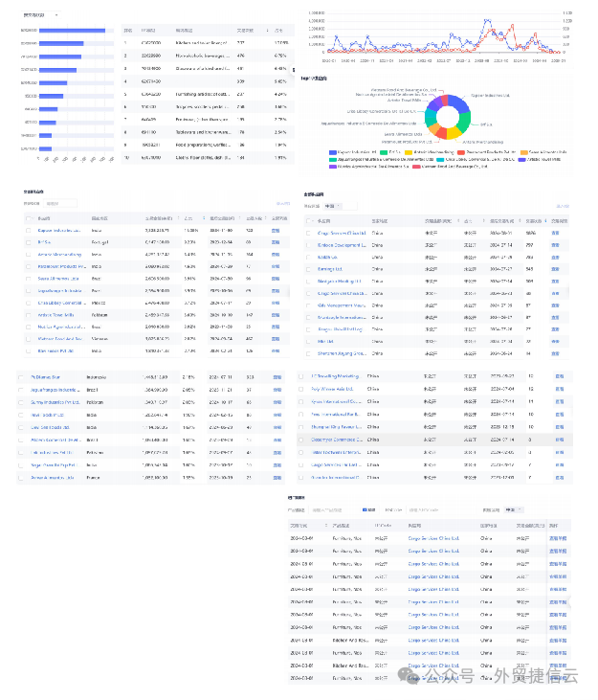Open Sunny Industries Pvt Ltd. buyer link
Image resolution: width=598 pixels, height=700 pixels.
click(x=55, y=402)
